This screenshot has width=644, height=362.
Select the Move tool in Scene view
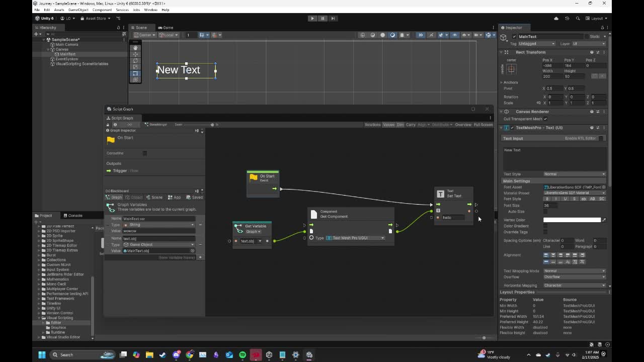coord(135,54)
